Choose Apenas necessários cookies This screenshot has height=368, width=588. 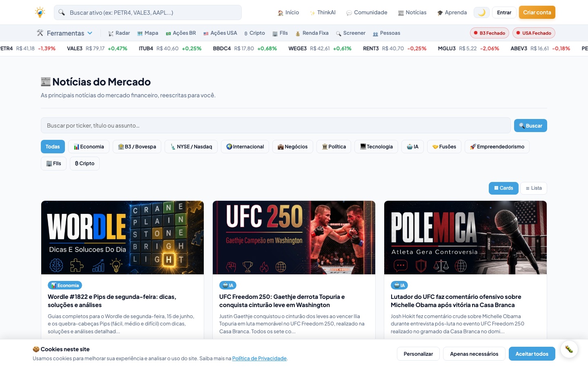click(474, 354)
